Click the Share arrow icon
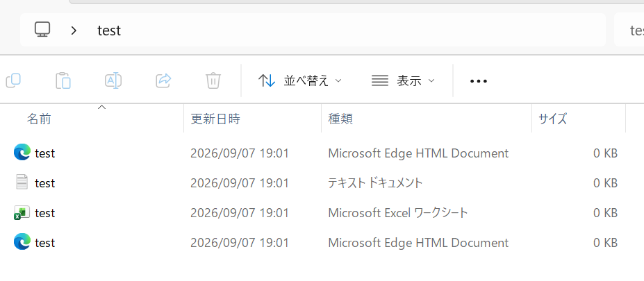This screenshot has width=644, height=281. pos(163,80)
